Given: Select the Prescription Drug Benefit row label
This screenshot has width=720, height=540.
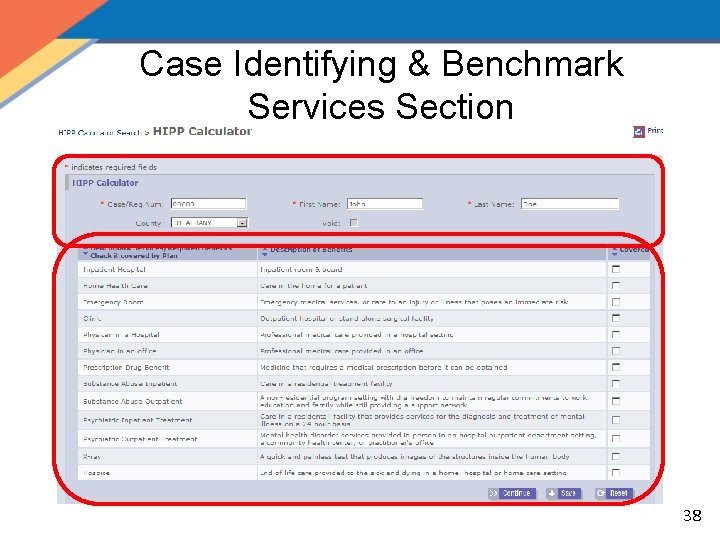Looking at the screenshot, I should pos(126,367).
